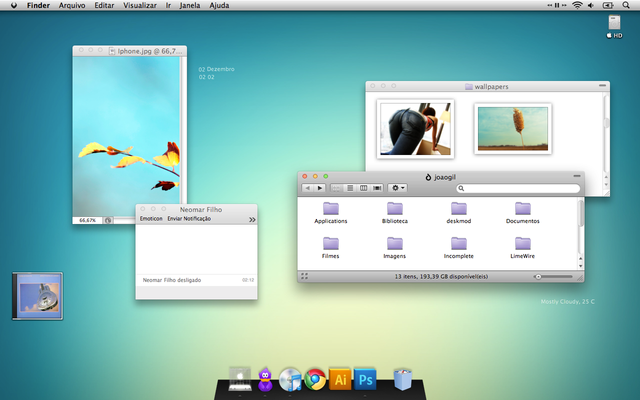Viewport: 640px width, 400px height.
Task: Switch Finder to column view
Action: [x=363, y=188]
